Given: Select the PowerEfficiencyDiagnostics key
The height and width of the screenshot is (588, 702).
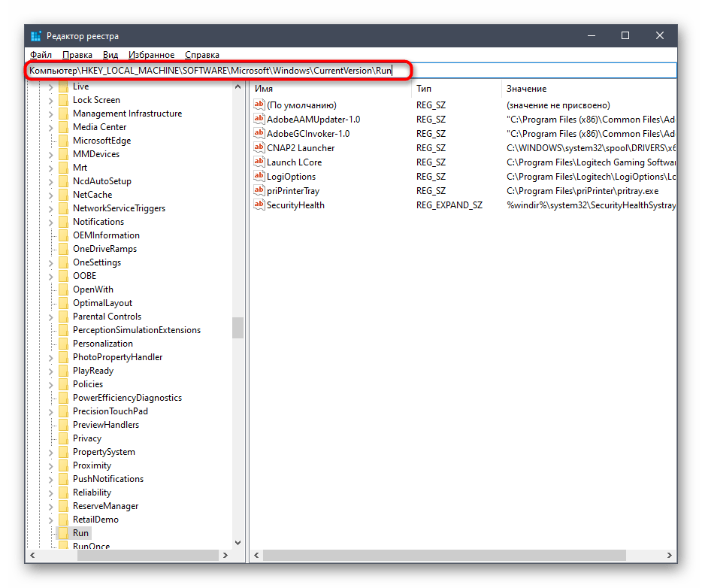Looking at the screenshot, I should [127, 398].
